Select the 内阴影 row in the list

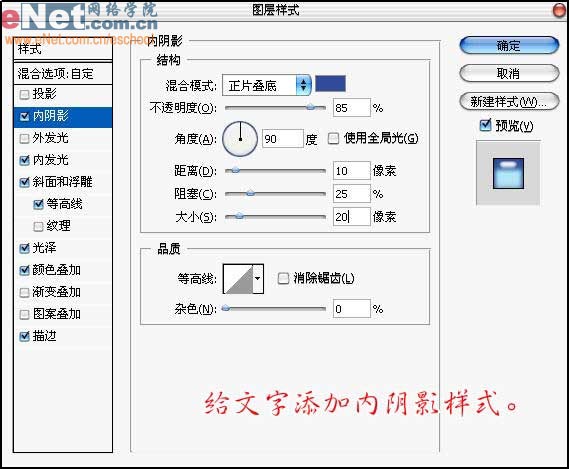pyautogui.click(x=63, y=117)
